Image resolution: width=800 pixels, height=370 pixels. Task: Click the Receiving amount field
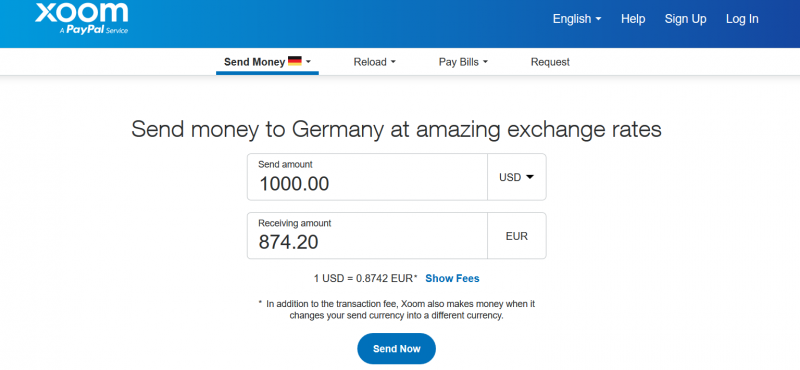point(367,236)
